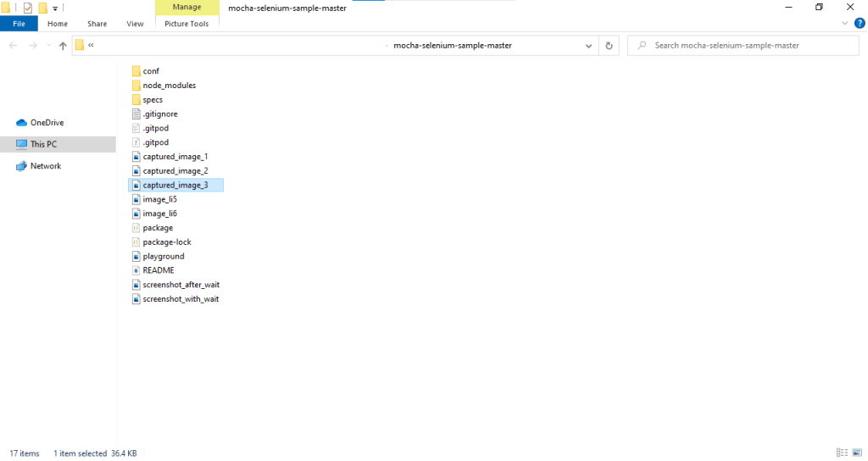Image resolution: width=868 pixels, height=461 pixels.
Task: Go back with the back arrow
Action: (x=14, y=46)
